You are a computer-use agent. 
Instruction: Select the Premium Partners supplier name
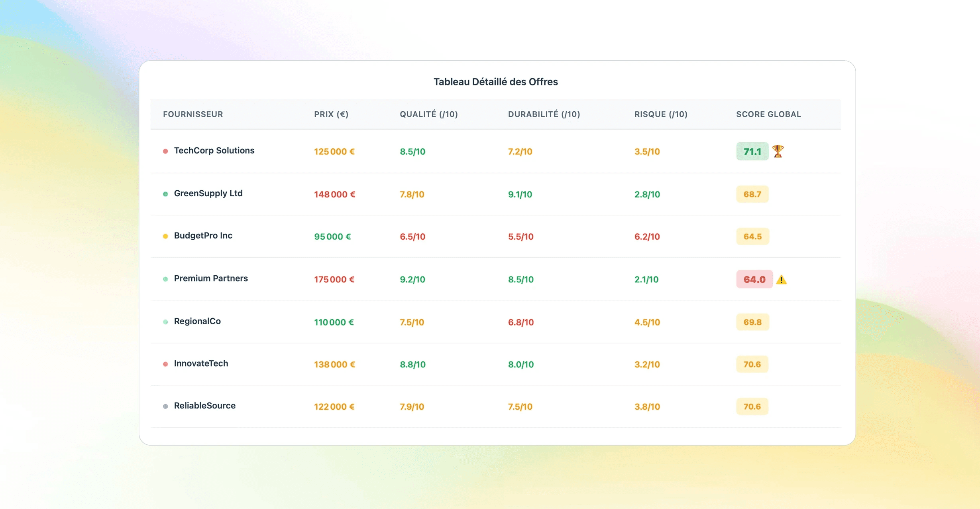[210, 278]
